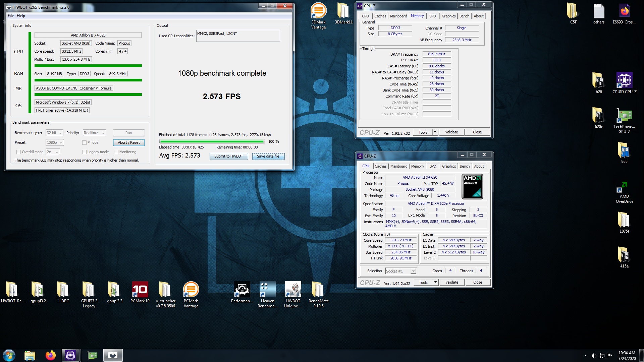Open the C5F folder on desktop
Screen dimensions: 644x362
tap(573, 13)
